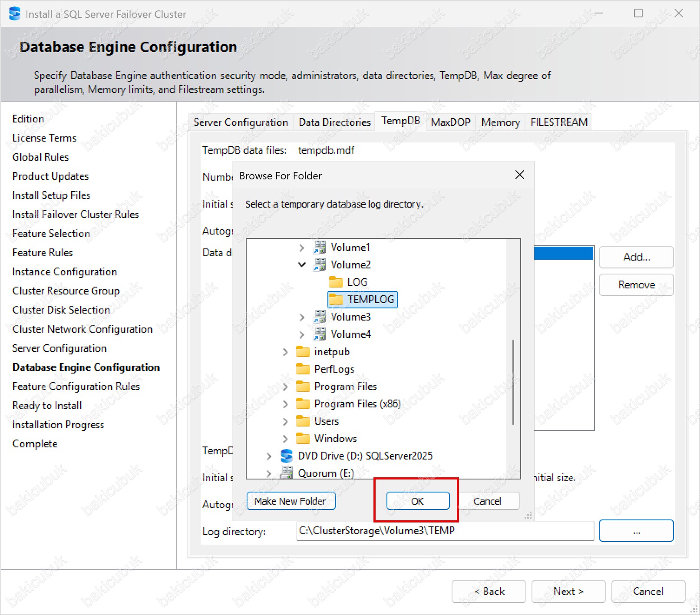700x615 pixels.
Task: Close the Browse For Folder dialog
Action: [x=519, y=175]
